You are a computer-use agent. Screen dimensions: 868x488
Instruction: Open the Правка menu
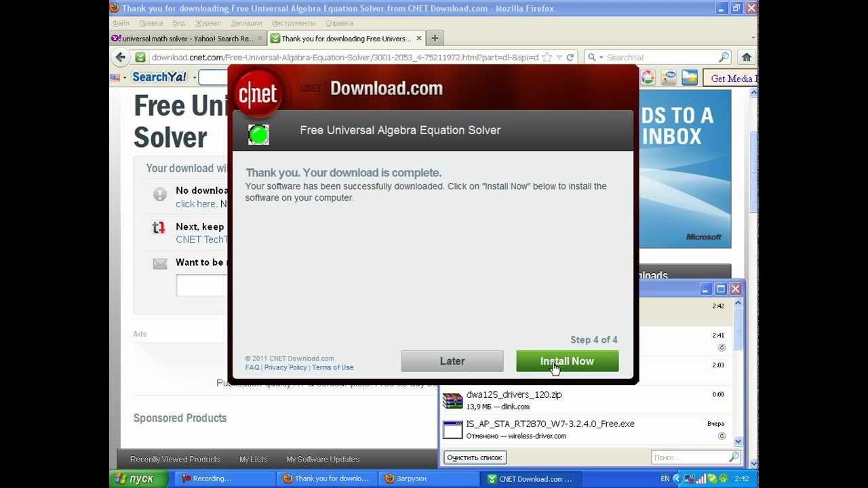pyautogui.click(x=151, y=23)
